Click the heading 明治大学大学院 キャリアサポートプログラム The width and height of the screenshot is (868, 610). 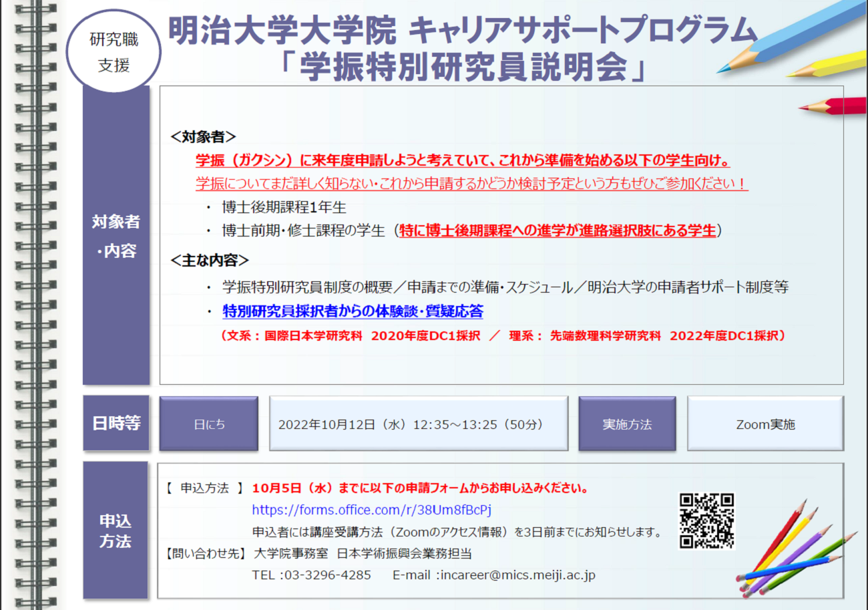(463, 29)
